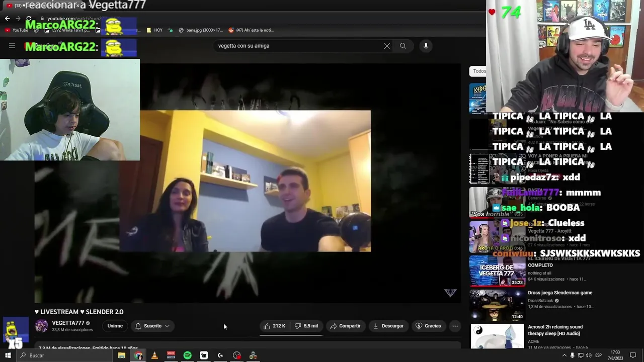Open the Logitech G HUB taskbar icon
Screen dimensions: 644x362
(x=220, y=355)
